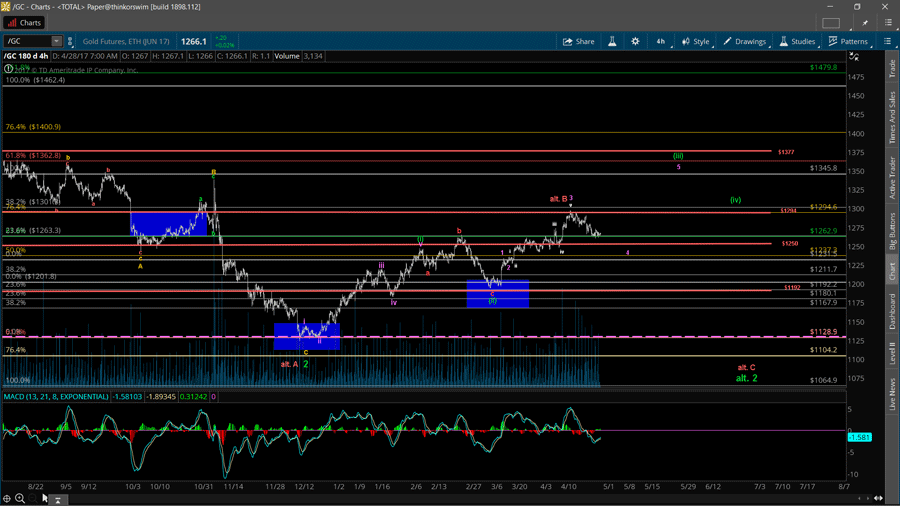Open the Style menu
The width and height of the screenshot is (900, 506).
(695, 42)
